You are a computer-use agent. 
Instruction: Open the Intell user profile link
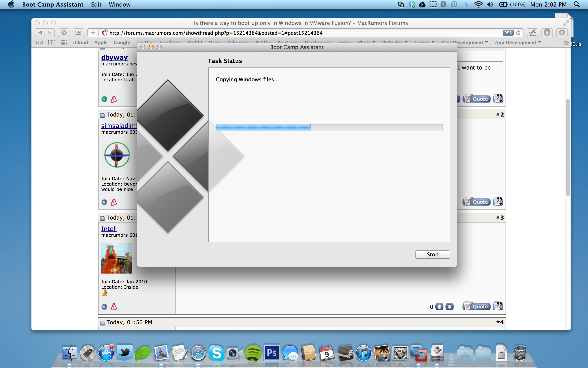pos(109,229)
